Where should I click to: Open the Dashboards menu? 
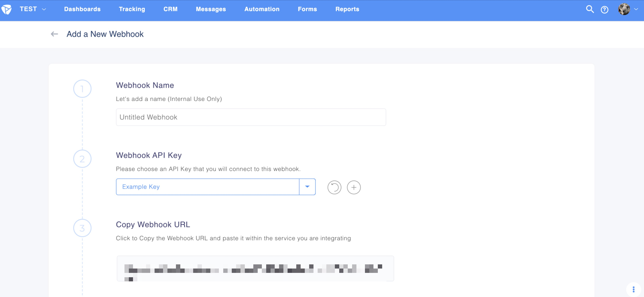coord(82,9)
